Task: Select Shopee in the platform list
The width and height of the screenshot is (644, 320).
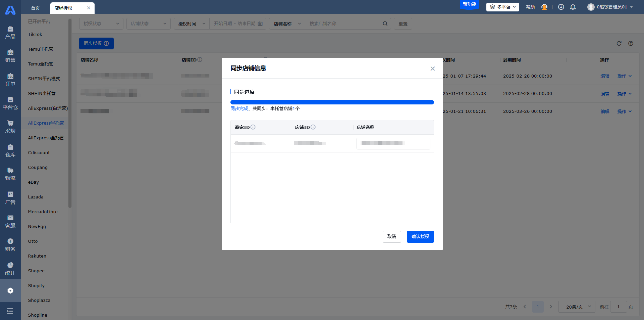Action: coord(36,271)
